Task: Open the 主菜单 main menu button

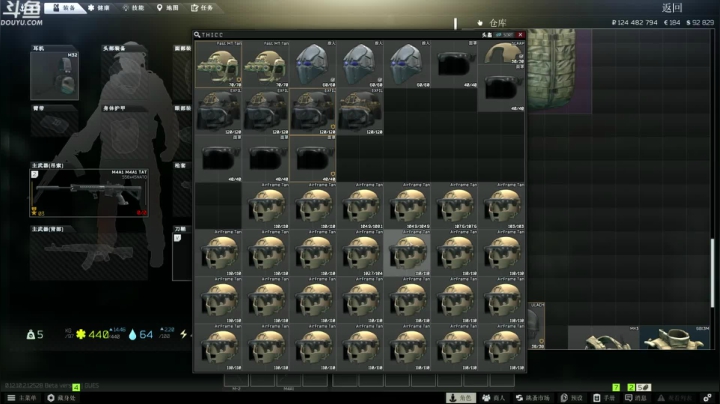Action: tap(22, 398)
